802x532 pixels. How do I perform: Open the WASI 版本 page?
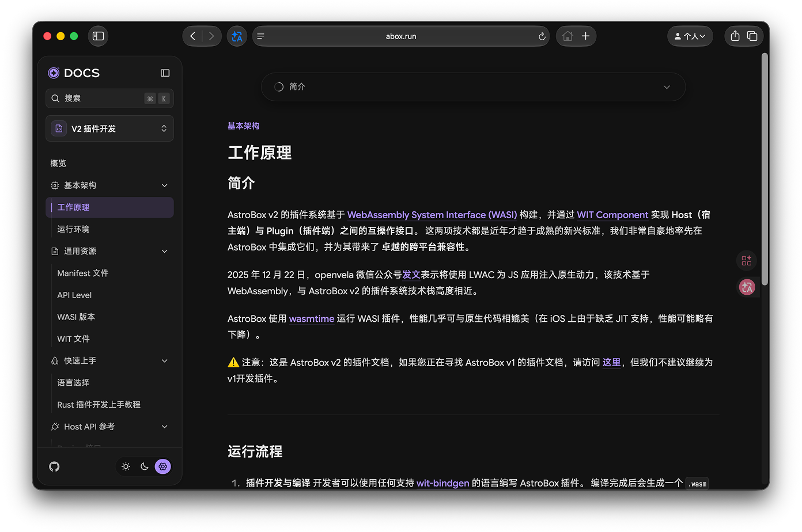point(76,317)
